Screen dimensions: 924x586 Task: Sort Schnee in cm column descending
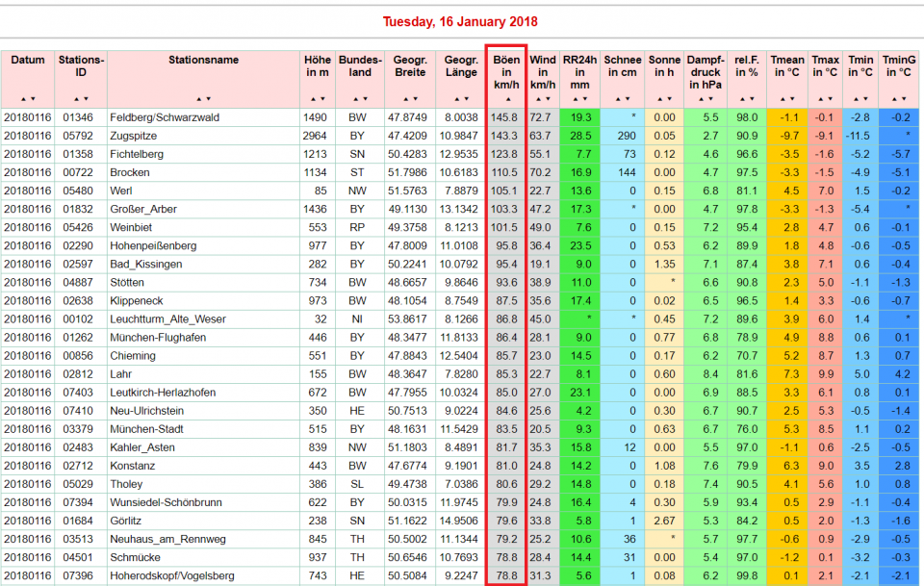626,99
